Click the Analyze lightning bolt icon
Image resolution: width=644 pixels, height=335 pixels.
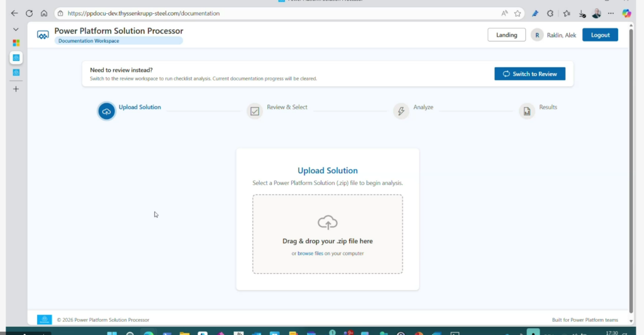(x=401, y=111)
